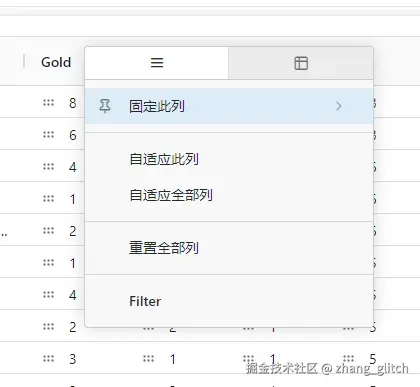Open the general menu tab with hamburger icon

[157, 63]
